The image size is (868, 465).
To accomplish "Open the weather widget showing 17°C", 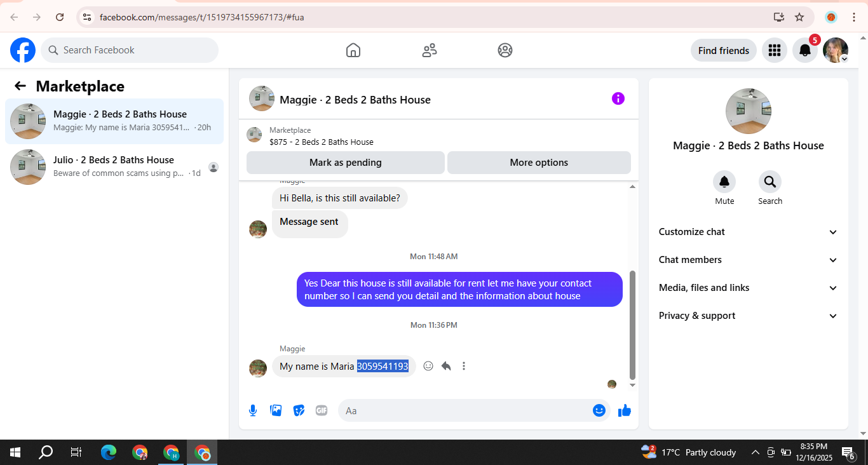I will point(689,452).
